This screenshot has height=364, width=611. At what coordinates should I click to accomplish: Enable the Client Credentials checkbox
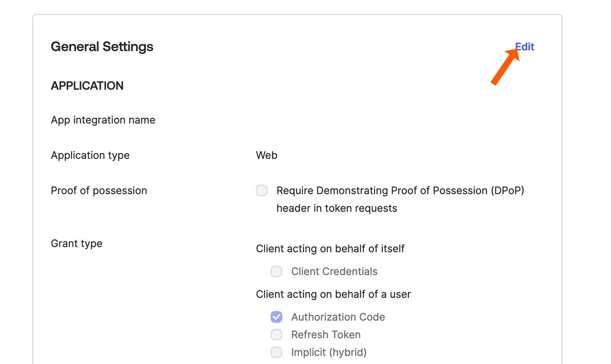pyautogui.click(x=276, y=271)
